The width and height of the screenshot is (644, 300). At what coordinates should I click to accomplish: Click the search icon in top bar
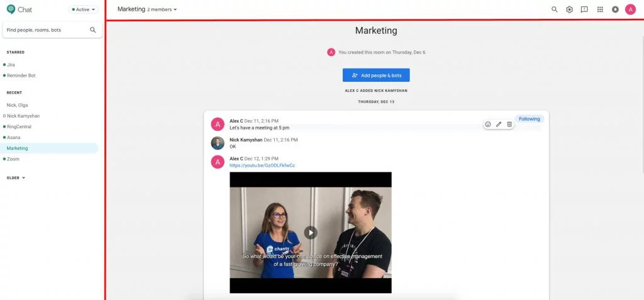tap(554, 9)
